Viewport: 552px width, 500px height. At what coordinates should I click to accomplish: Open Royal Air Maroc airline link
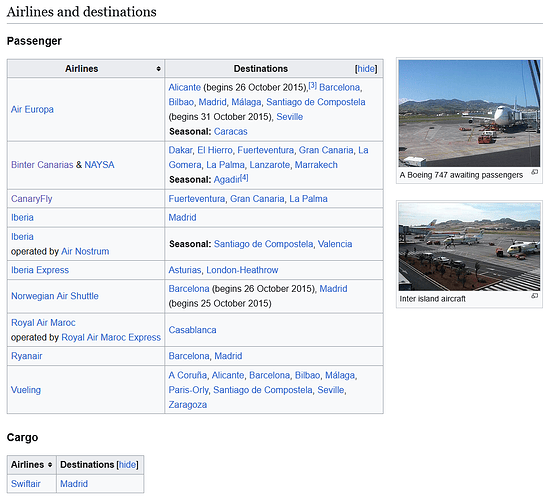(43, 323)
